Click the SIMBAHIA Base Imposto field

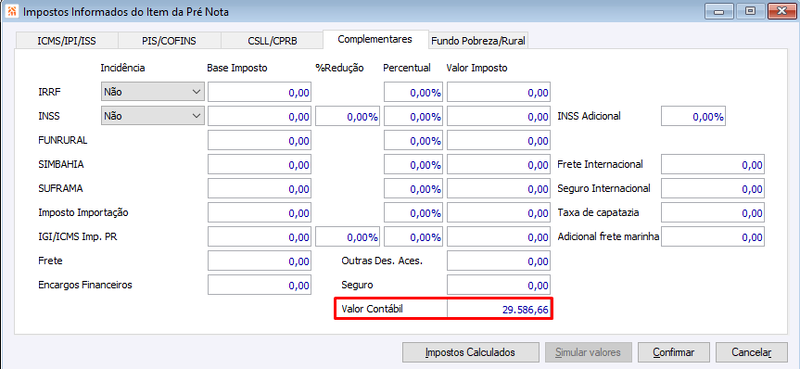260,164
